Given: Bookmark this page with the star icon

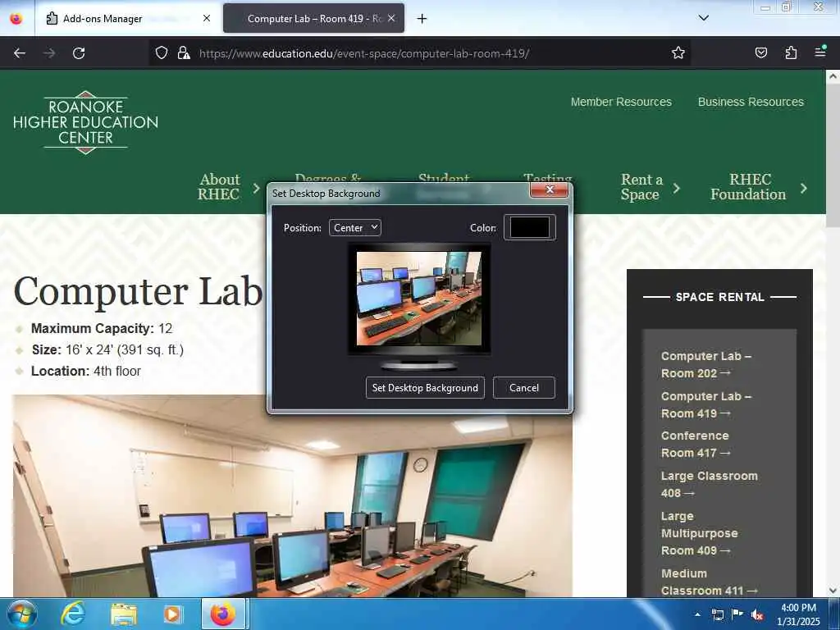Looking at the screenshot, I should (x=678, y=52).
